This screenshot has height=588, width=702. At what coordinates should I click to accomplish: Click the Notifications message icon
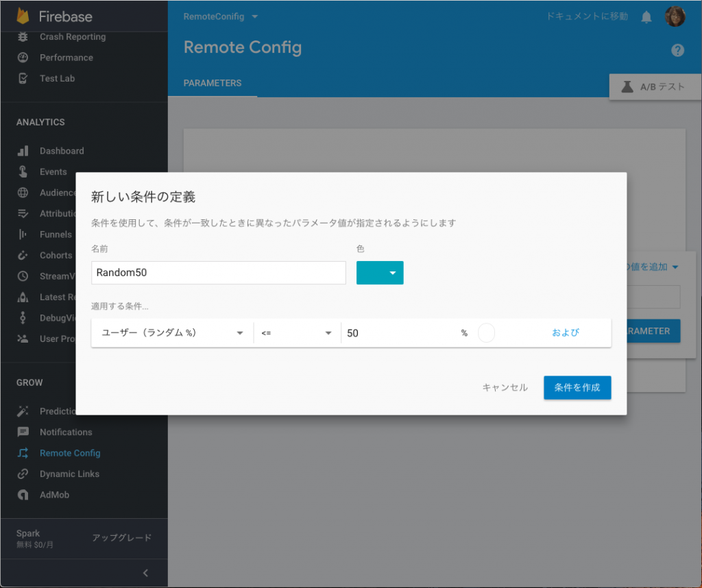click(x=23, y=432)
